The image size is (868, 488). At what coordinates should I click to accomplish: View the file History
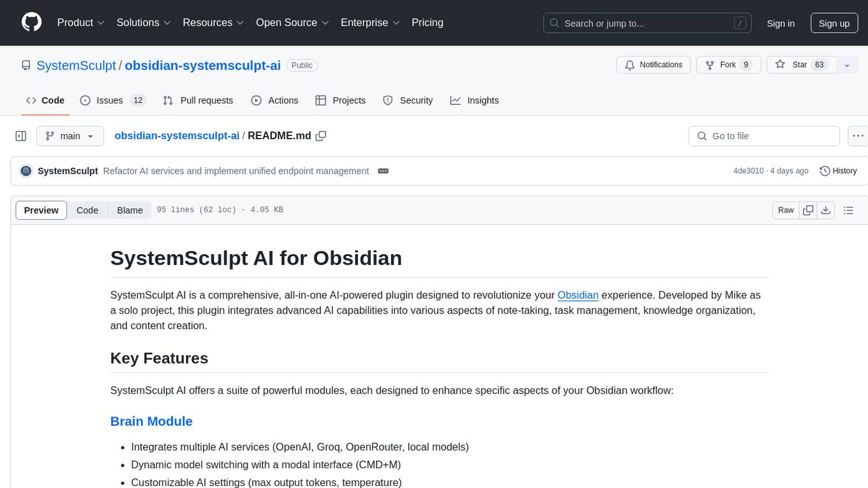(x=838, y=171)
